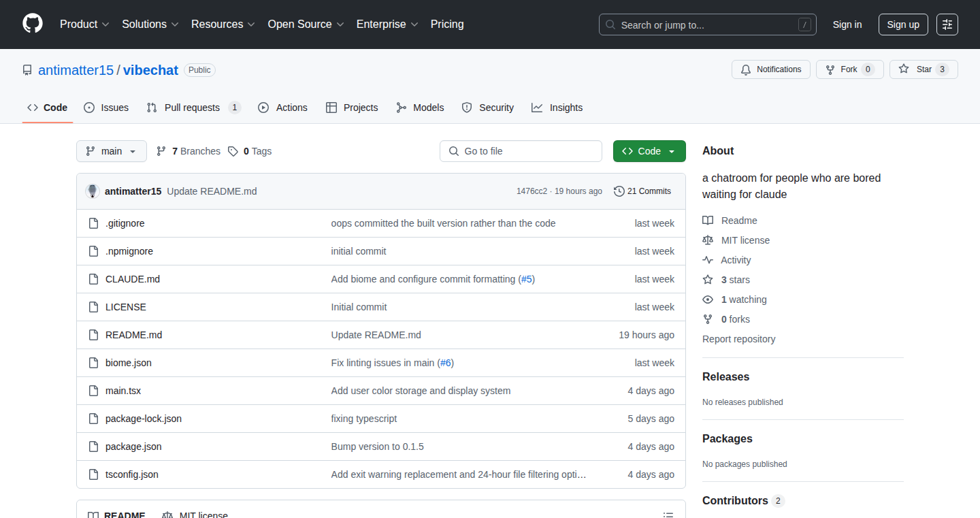This screenshot has width=980, height=518.
Task: Click the eye icon beside 1 watching
Action: (708, 300)
